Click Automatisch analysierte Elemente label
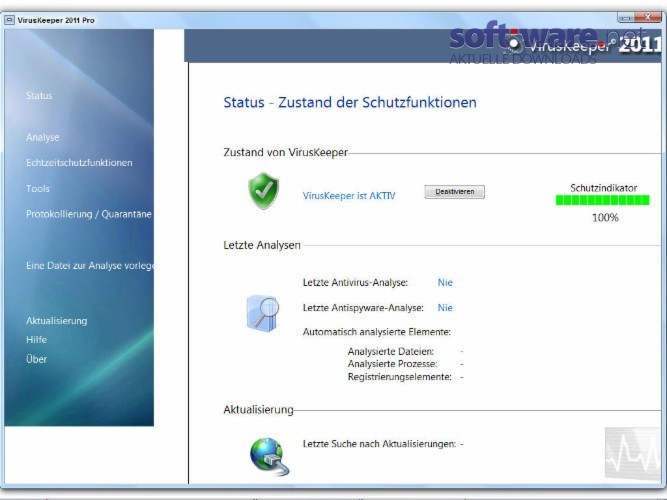Screen dimensions: 667x500 point(376,332)
